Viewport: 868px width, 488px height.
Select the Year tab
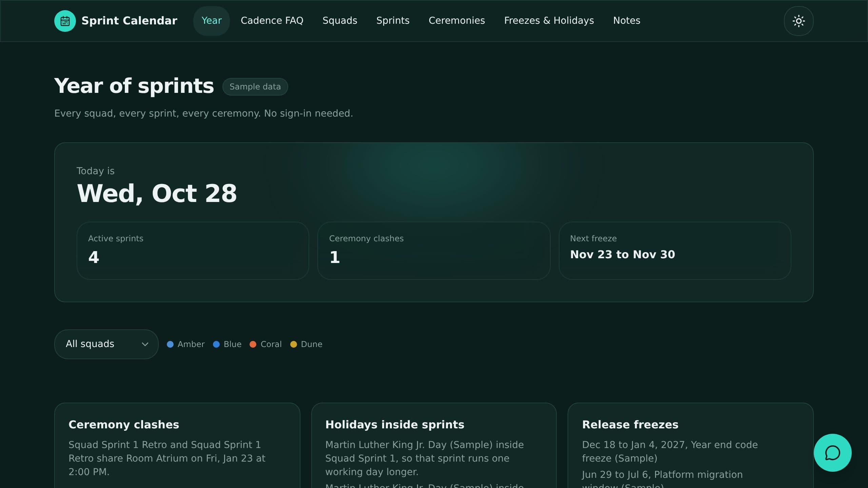pos(212,21)
